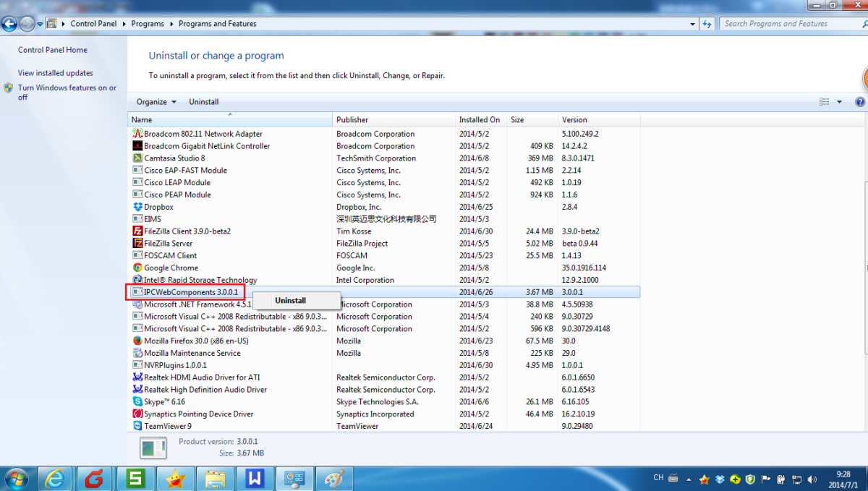Open the green S spreadsheet app in taskbar
Viewport: 868px width, 491px height.
click(135, 479)
